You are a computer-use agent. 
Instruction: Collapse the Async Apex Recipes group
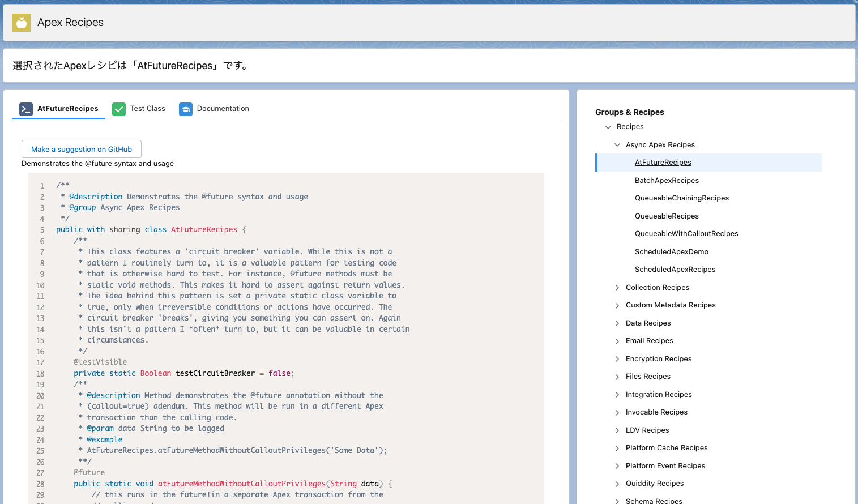tap(617, 145)
